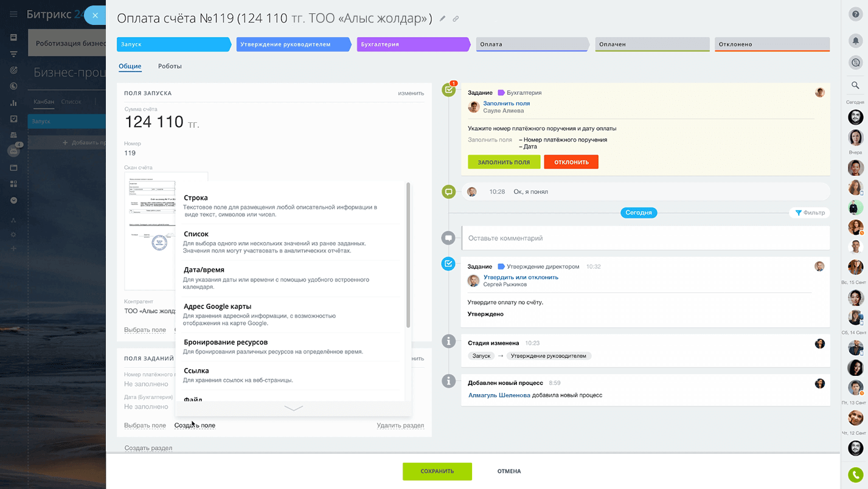Click the Оставьте комментарий input field
Viewport: 868px width, 489px height.
tap(645, 238)
